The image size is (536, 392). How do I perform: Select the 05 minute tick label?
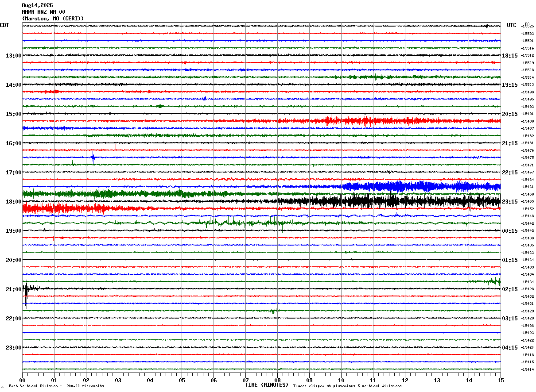[x=182, y=380]
